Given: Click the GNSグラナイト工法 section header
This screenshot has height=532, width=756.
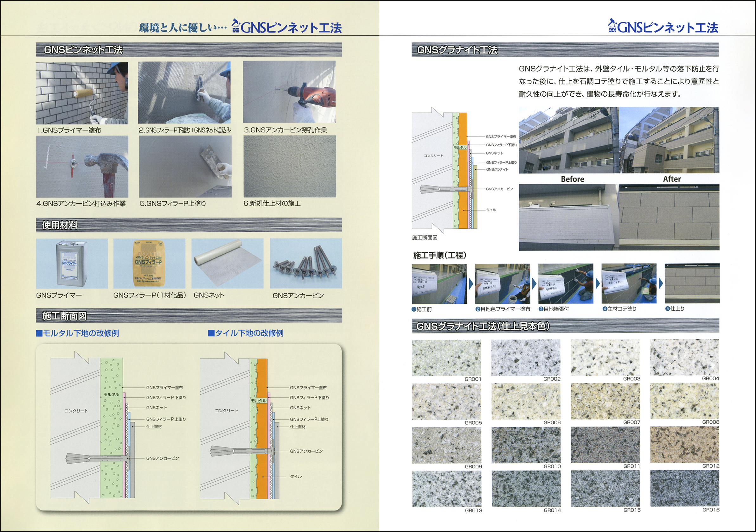Looking at the screenshot, I should pyautogui.click(x=565, y=50).
